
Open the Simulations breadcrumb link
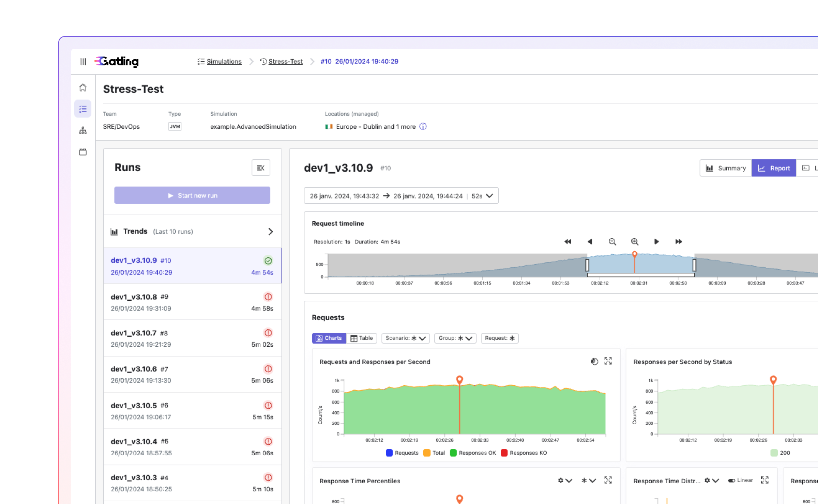(224, 61)
